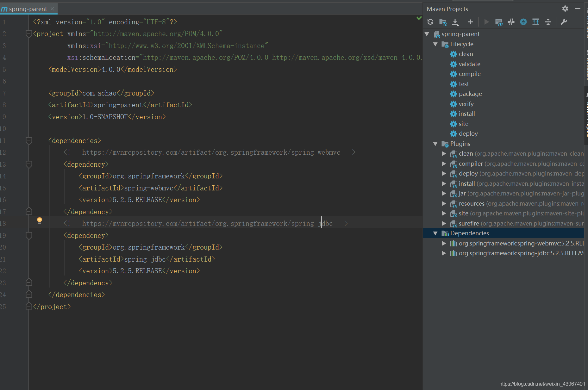The image size is (588, 390).
Task: Expand spring-webmvc dependency node
Action: (x=444, y=243)
